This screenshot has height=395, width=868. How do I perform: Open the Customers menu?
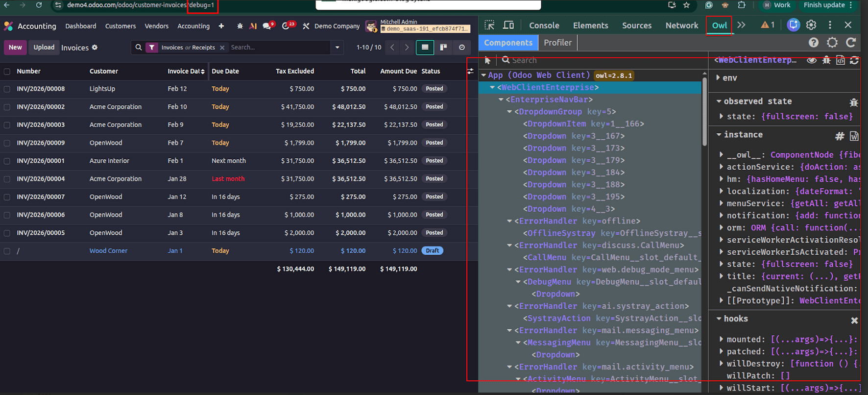coord(121,26)
